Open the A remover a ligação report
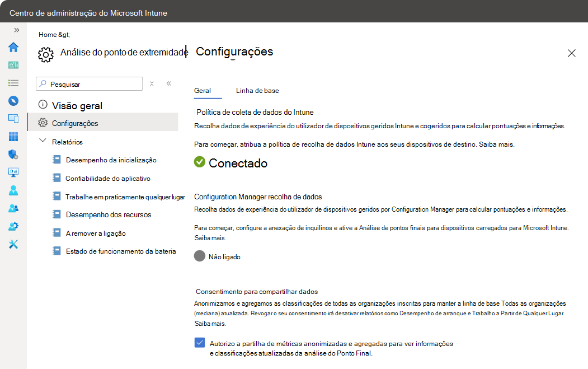This screenshot has height=369, width=588. (x=96, y=233)
